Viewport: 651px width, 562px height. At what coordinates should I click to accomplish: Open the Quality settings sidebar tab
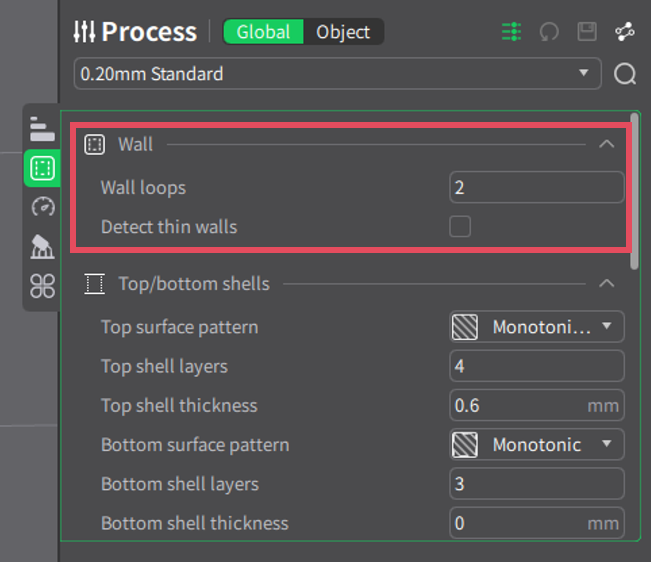coord(42,129)
